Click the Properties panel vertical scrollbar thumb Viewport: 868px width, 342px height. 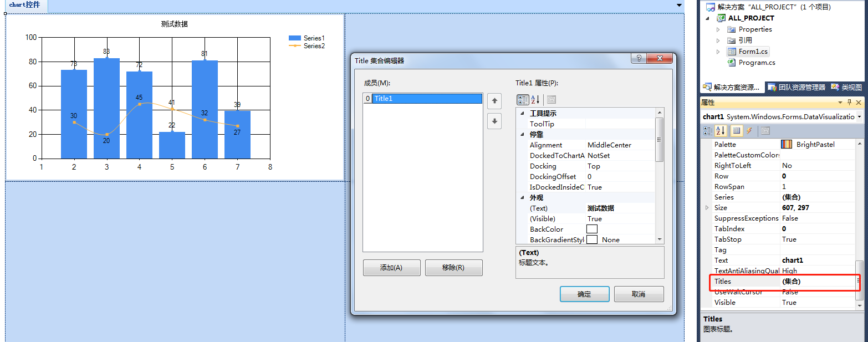pos(859,280)
